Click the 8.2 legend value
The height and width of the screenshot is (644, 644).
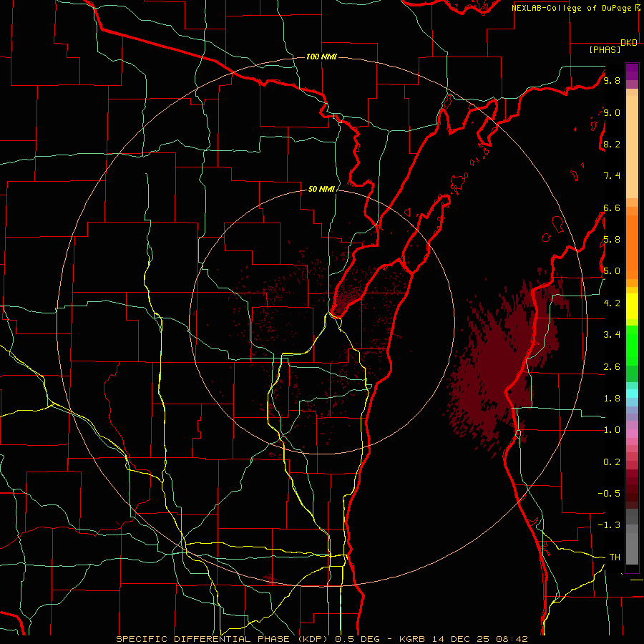(612, 144)
